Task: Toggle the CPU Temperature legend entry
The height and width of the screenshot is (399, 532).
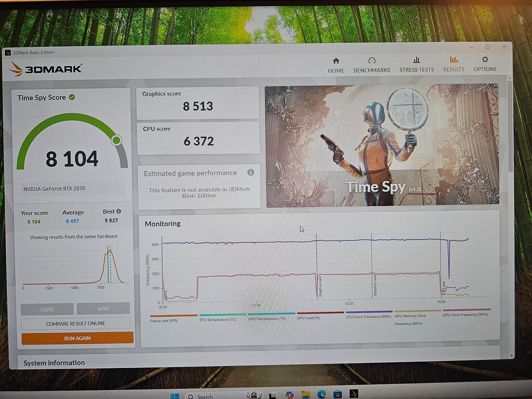Action: coord(222,317)
